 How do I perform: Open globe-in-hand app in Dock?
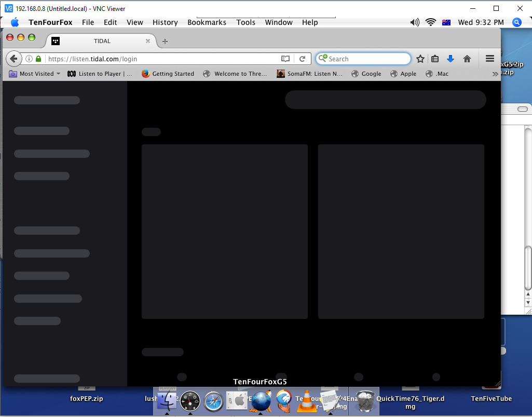283,401
